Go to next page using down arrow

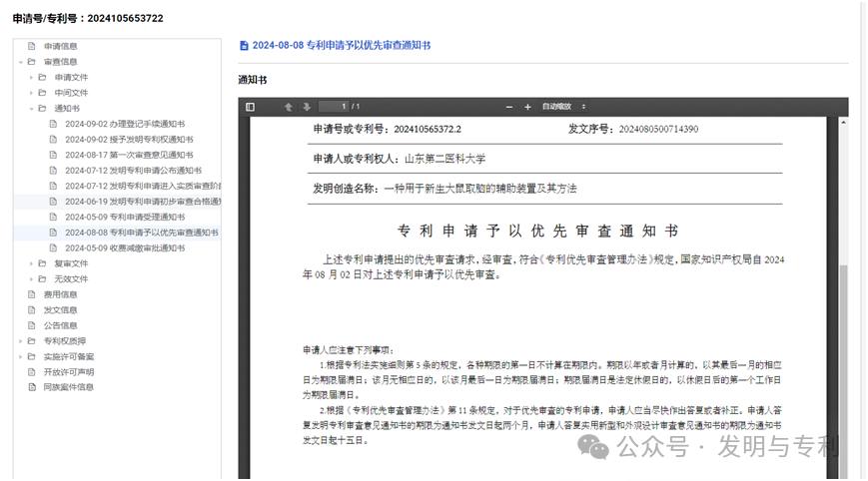coord(307,107)
